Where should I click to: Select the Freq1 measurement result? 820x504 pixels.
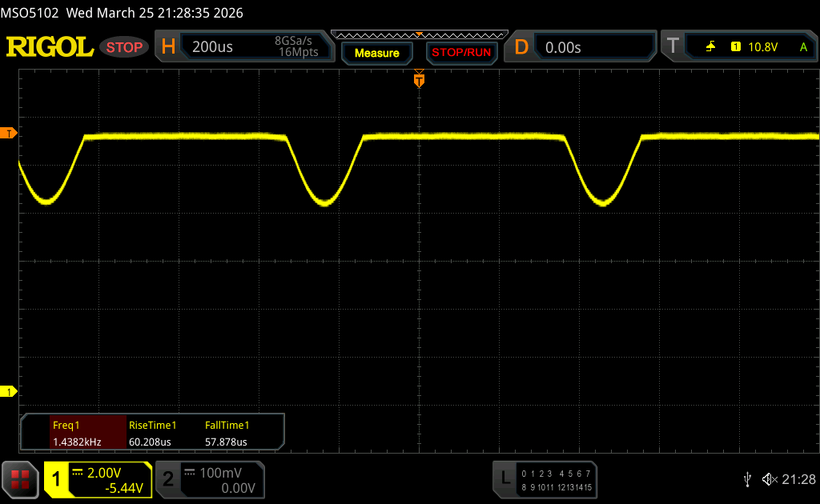point(76,433)
